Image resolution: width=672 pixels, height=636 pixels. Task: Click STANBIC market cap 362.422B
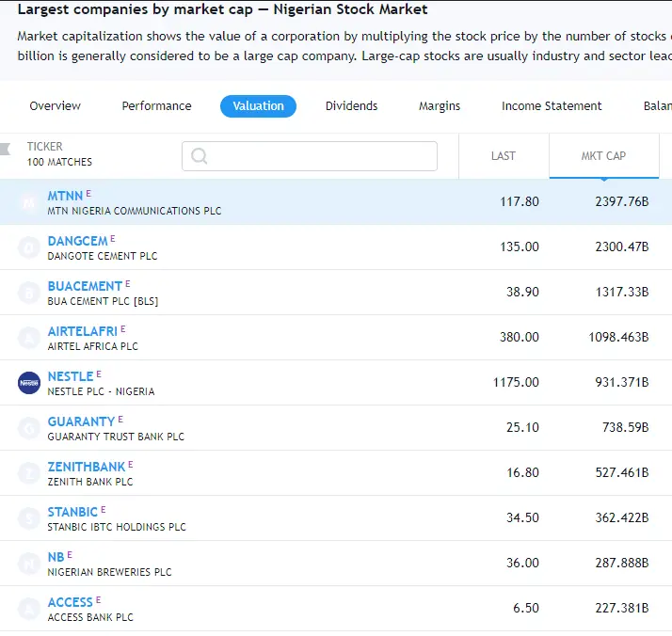coord(622,518)
